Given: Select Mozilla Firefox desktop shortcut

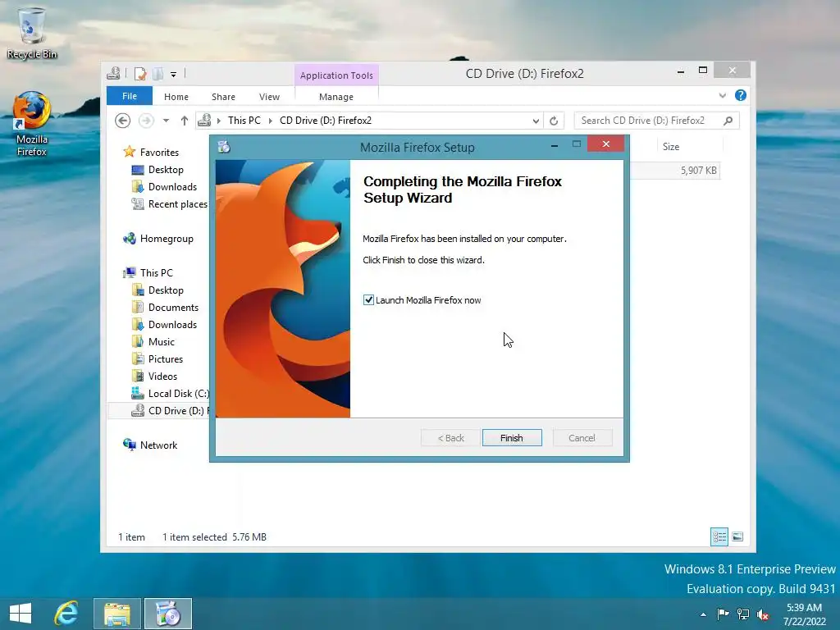Looking at the screenshot, I should [32, 124].
